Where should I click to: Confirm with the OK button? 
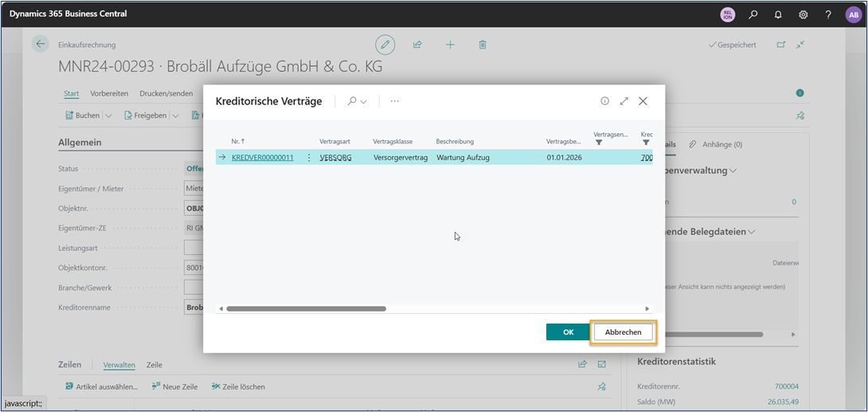(568, 332)
